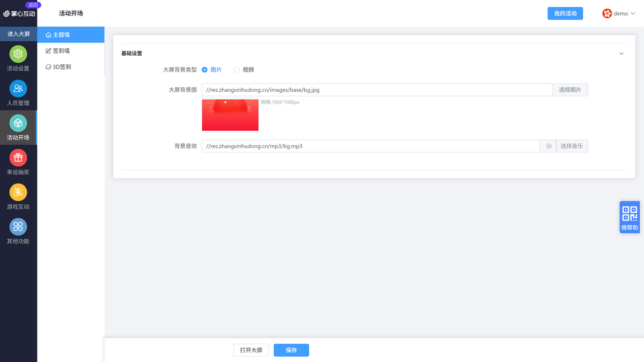
Task: Save settings with 保存 button
Action: [291, 350]
